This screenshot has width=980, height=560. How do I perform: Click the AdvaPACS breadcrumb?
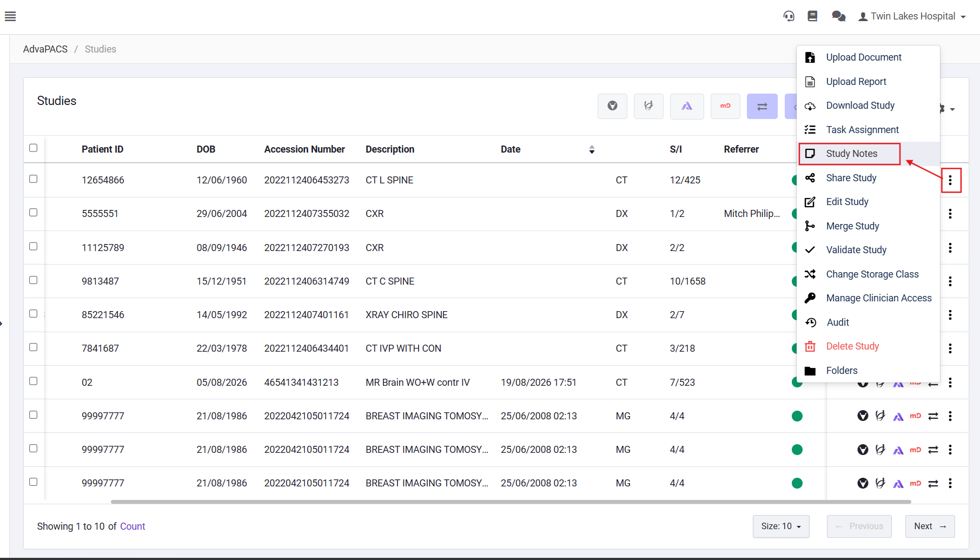[x=45, y=49]
